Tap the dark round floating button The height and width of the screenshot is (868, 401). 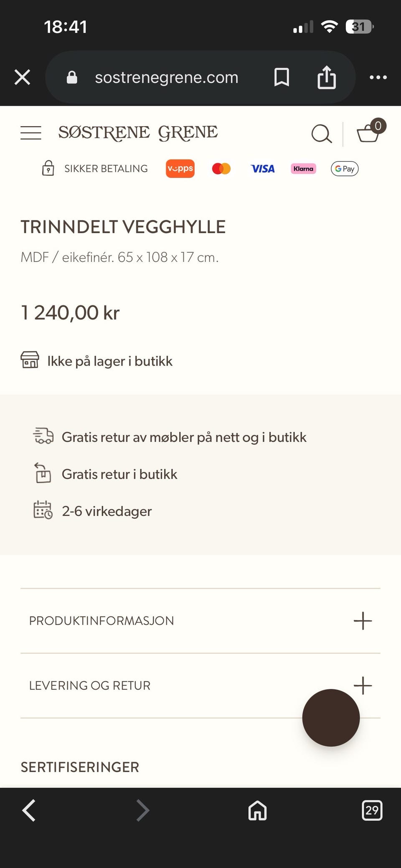331,718
